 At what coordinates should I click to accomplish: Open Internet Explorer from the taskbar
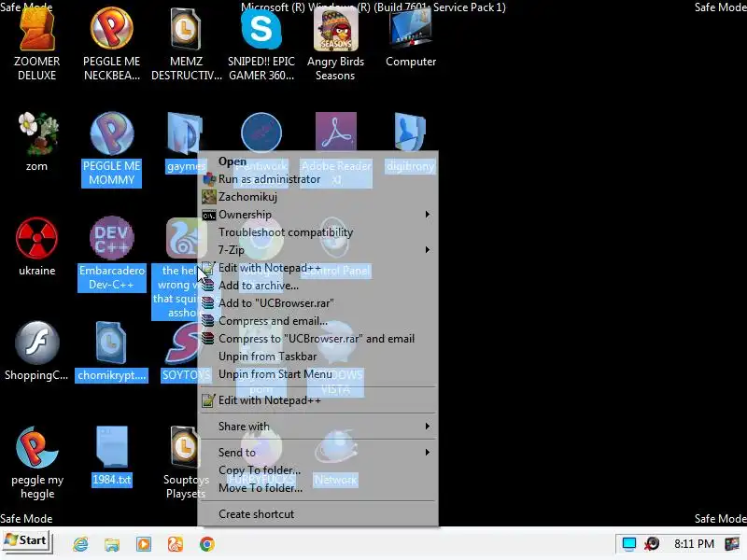pyautogui.click(x=80, y=544)
